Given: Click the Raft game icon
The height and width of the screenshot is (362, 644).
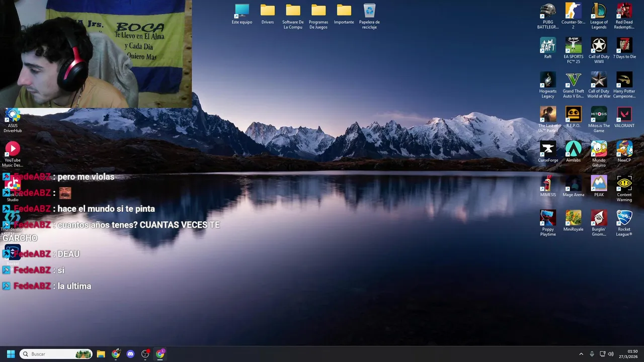Looking at the screenshot, I should tap(548, 48).
